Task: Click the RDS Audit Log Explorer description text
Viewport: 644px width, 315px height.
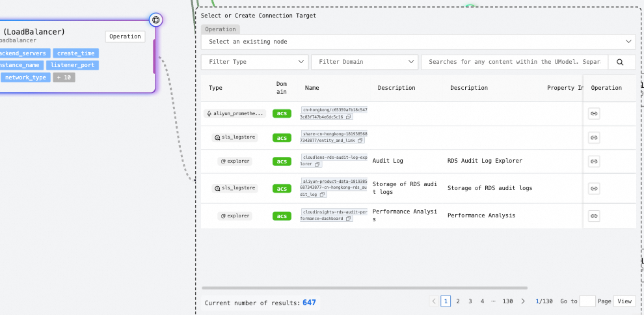Action: [485, 161]
